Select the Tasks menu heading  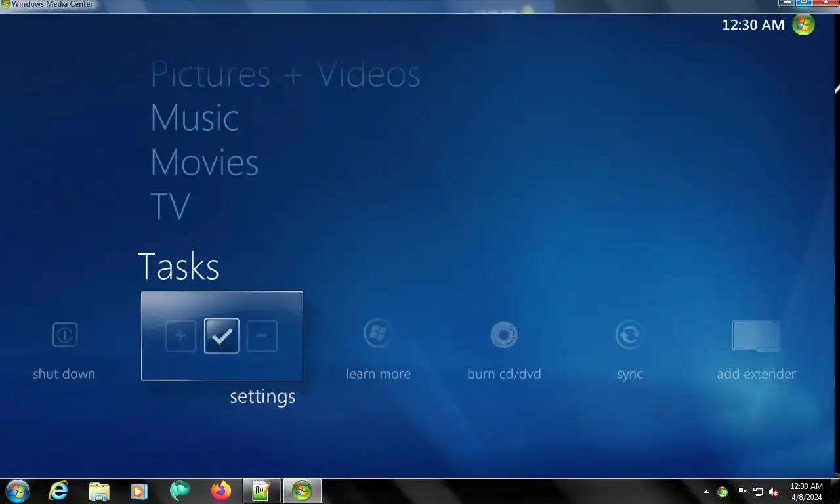point(178,266)
